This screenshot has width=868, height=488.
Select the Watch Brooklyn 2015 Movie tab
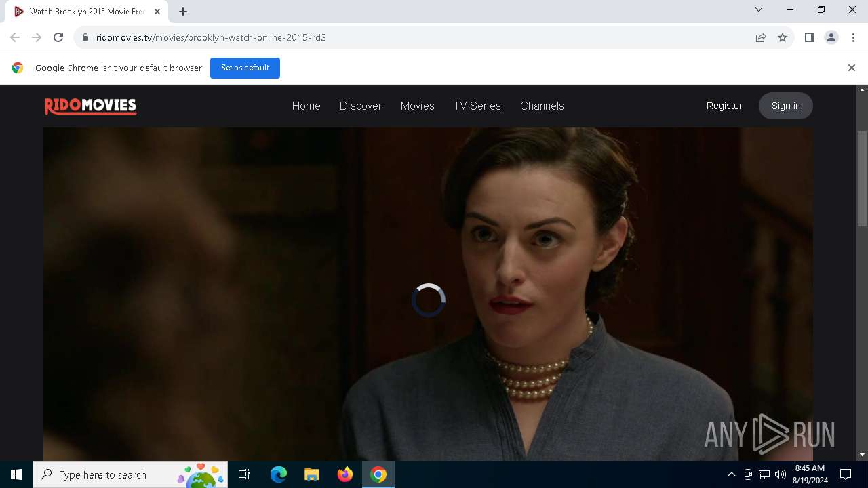(87, 12)
